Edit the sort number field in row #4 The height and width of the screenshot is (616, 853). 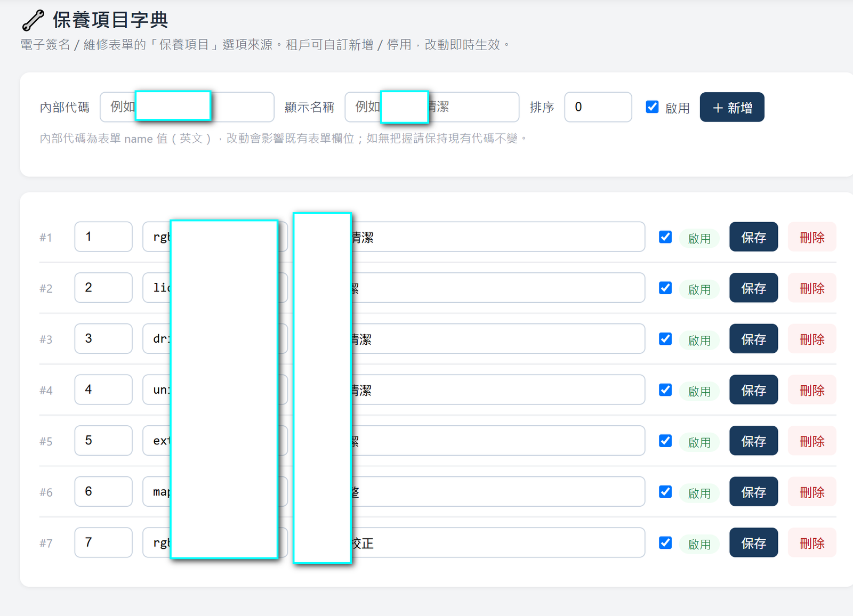(103, 390)
